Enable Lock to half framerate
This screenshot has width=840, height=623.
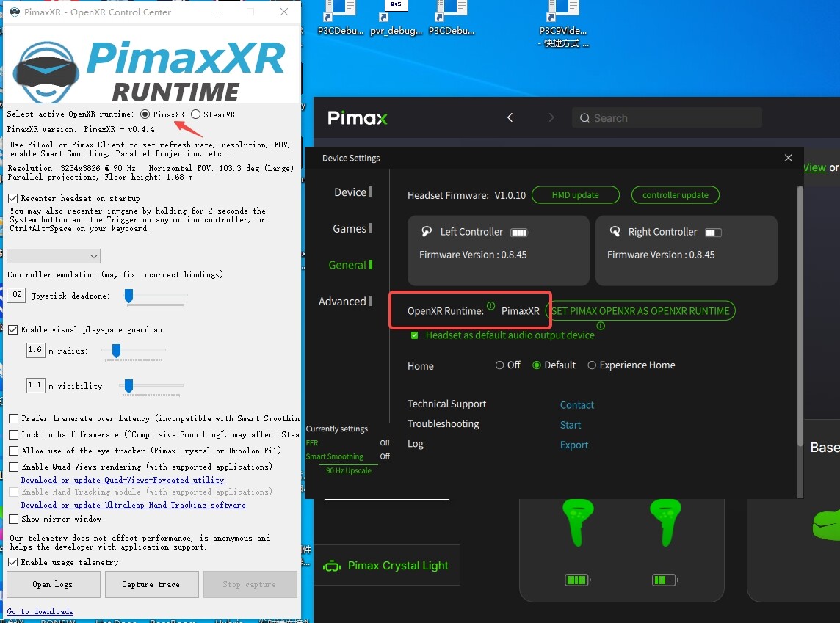pos(13,434)
